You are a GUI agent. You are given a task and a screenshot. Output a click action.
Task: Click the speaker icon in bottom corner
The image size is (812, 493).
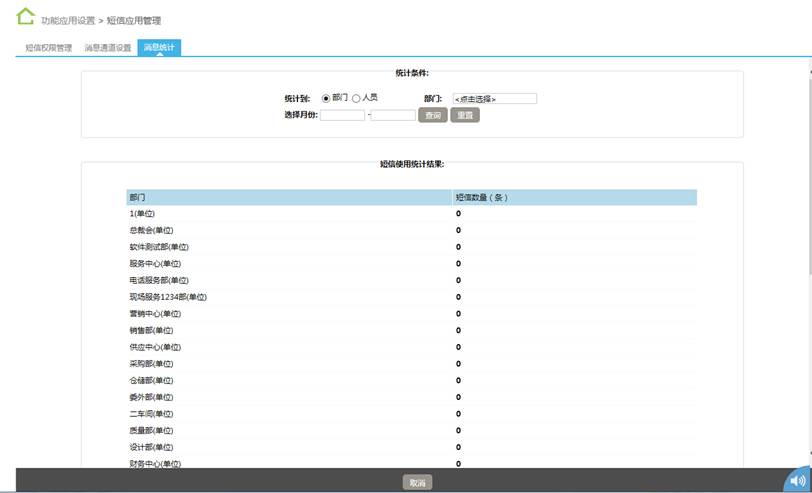[797, 480]
